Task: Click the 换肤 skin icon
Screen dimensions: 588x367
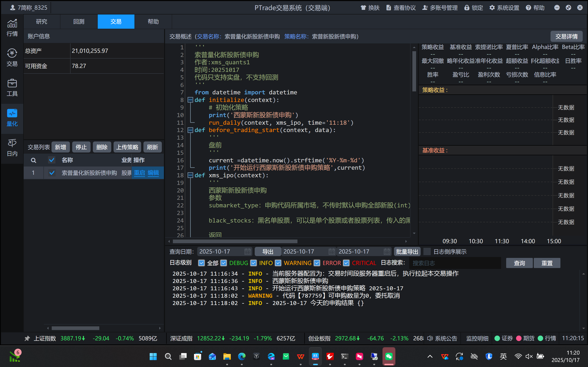Action: click(x=363, y=8)
